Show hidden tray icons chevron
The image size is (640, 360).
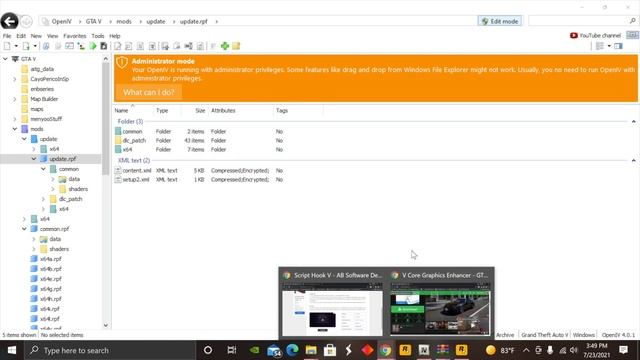[x=526, y=350]
